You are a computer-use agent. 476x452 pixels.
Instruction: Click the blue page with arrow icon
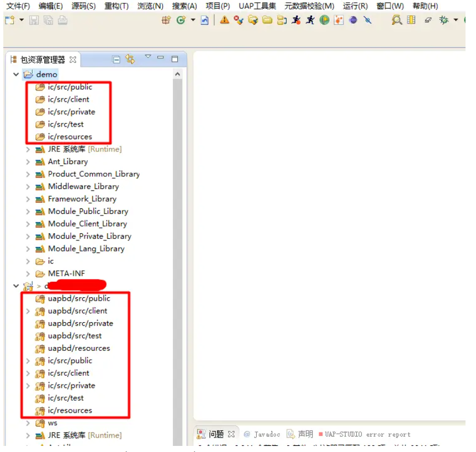click(x=205, y=20)
